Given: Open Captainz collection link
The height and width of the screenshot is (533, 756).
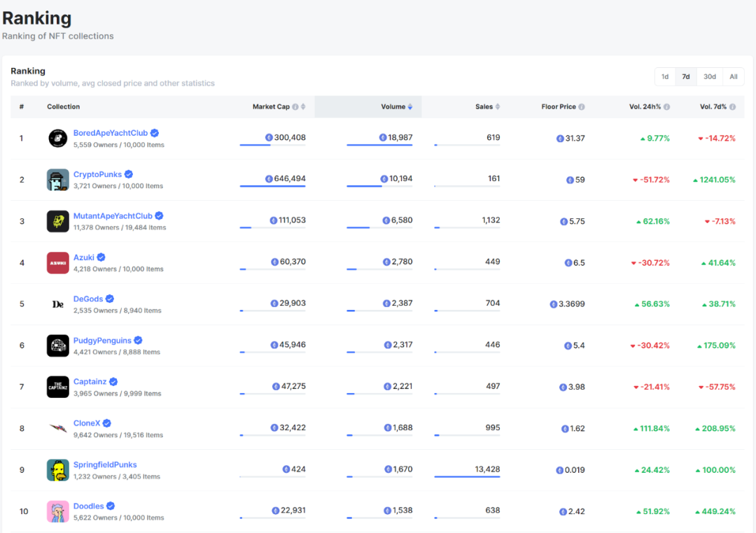Looking at the screenshot, I should (x=90, y=382).
